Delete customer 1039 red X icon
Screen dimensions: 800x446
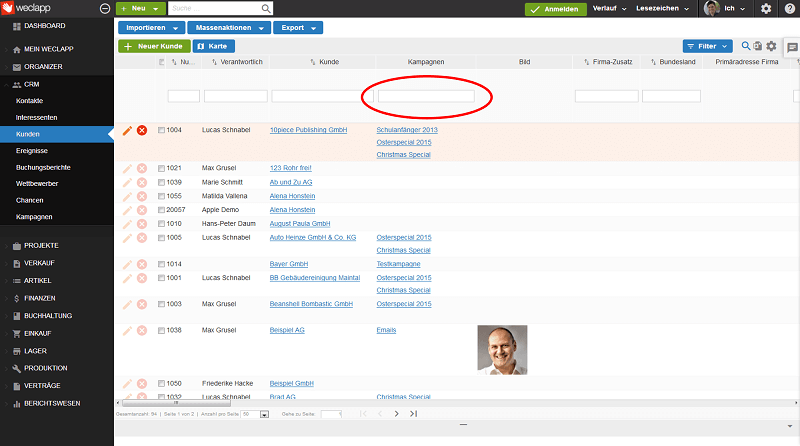[x=142, y=182]
